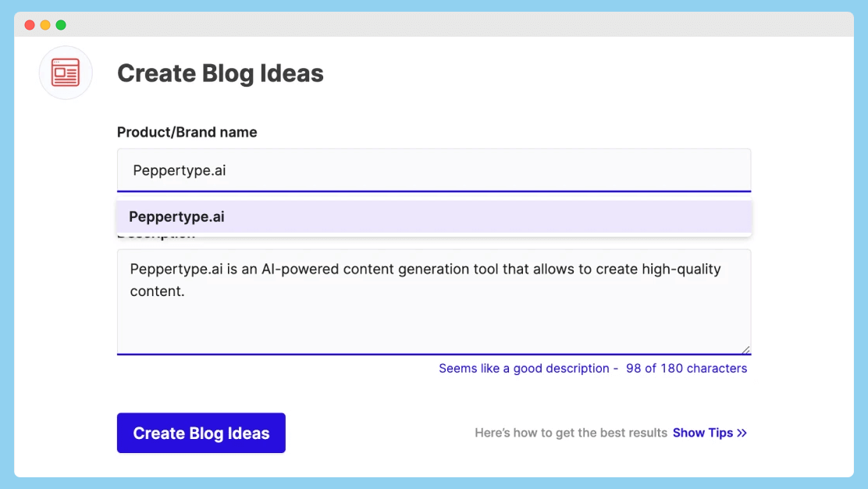
Task: Focus the Product/Brand name input field
Action: tap(434, 170)
